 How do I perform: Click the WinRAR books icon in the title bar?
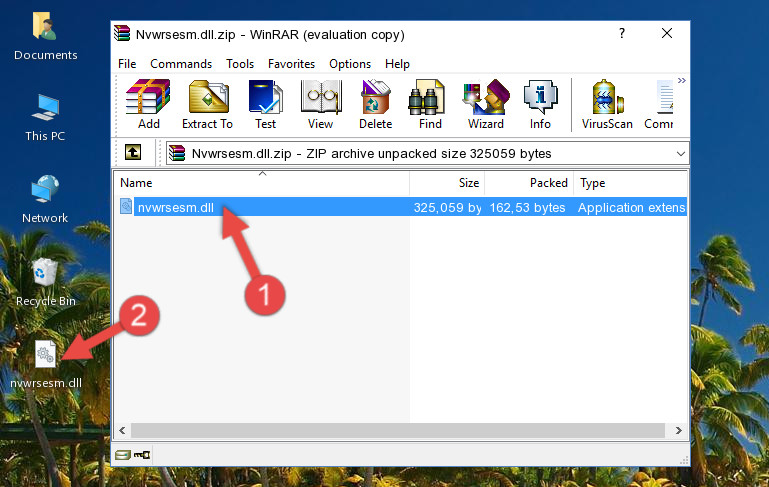[122, 33]
